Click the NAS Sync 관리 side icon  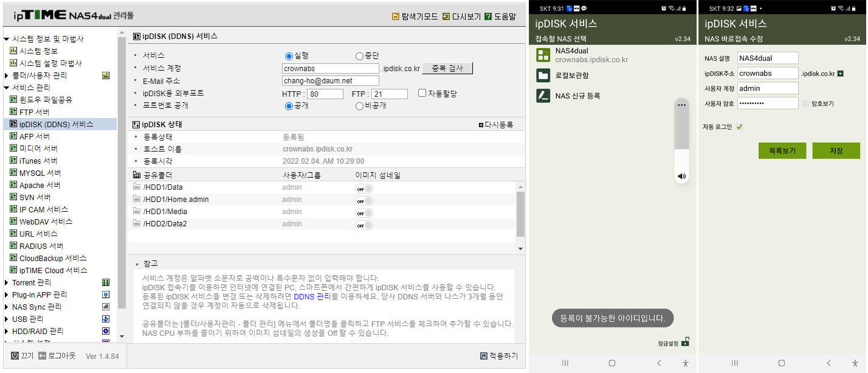[x=106, y=307]
